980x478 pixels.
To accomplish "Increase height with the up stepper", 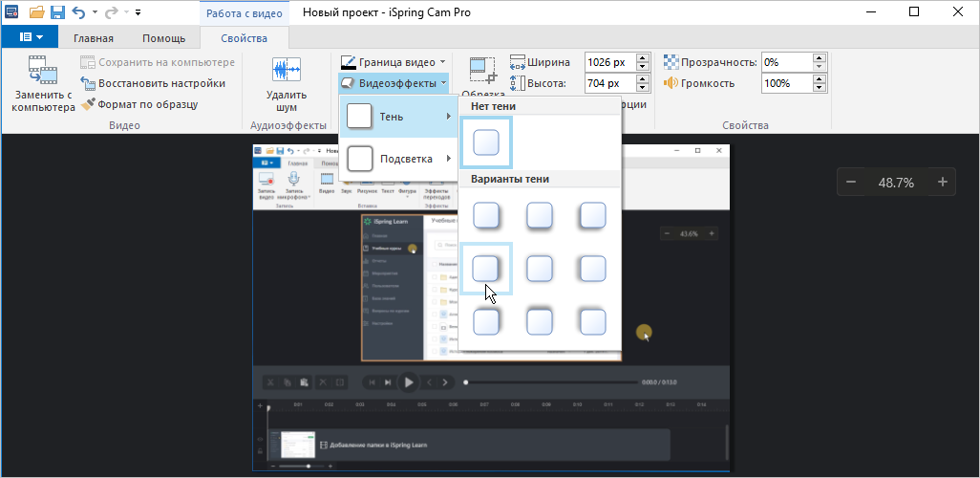I will [x=643, y=78].
